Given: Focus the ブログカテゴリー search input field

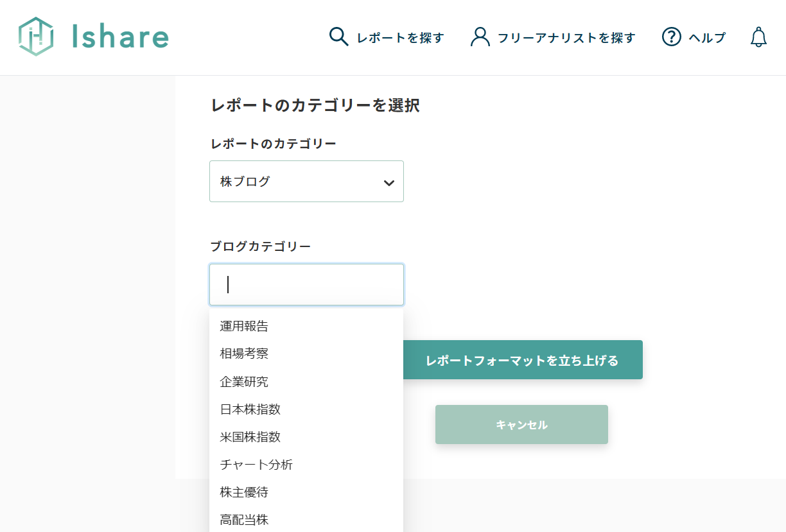Looking at the screenshot, I should pos(306,284).
